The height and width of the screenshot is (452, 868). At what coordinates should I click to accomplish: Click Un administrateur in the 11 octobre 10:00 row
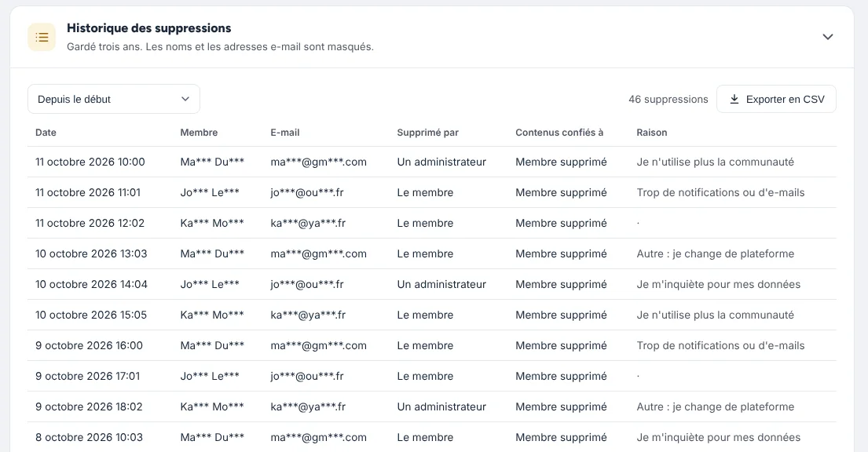click(x=441, y=162)
